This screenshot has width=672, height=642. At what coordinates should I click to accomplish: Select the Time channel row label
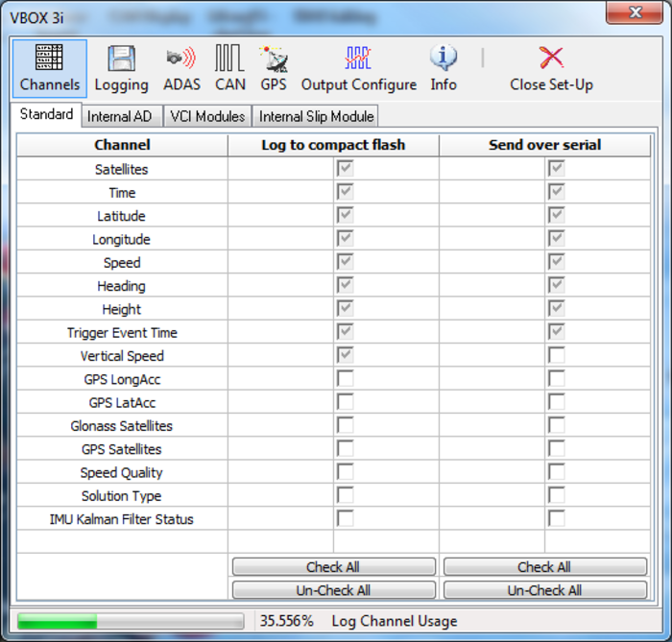click(122, 193)
